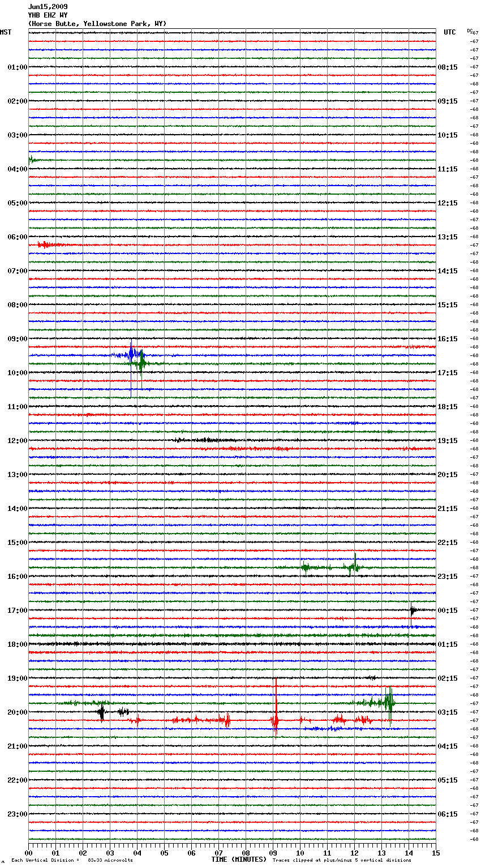Click the 03:00 MST row label

pyautogui.click(x=18, y=135)
